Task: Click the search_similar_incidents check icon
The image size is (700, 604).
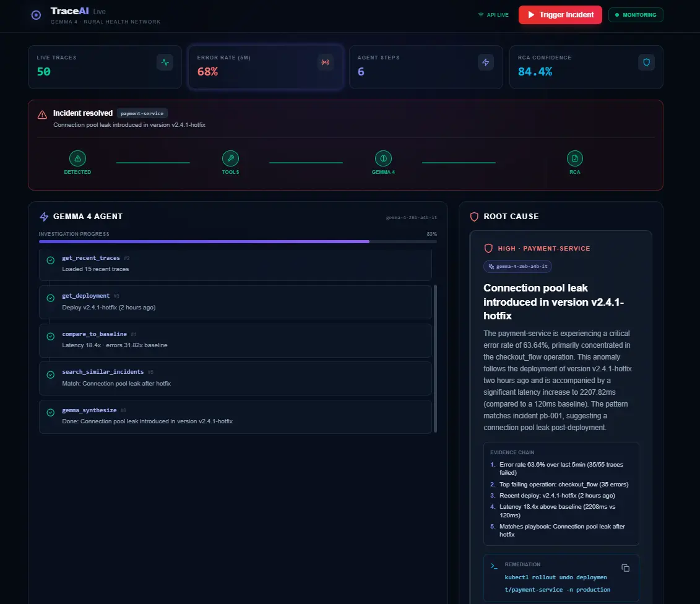Action: (x=51, y=374)
